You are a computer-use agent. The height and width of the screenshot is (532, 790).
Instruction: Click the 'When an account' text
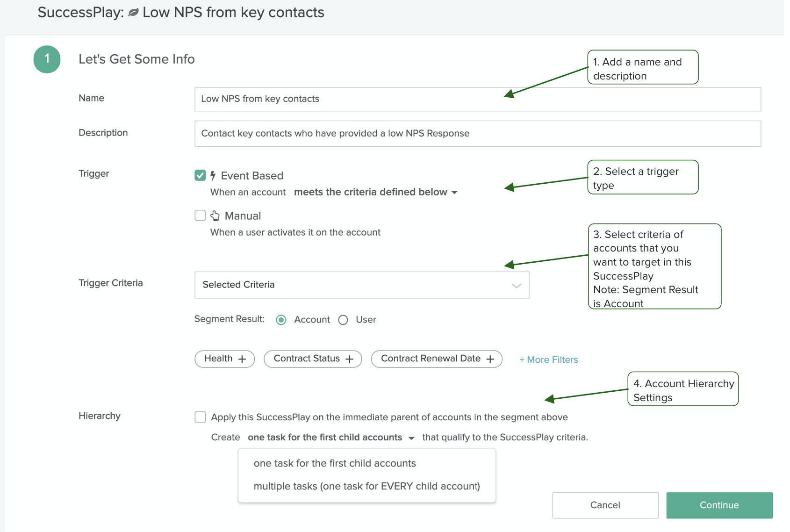coord(248,192)
